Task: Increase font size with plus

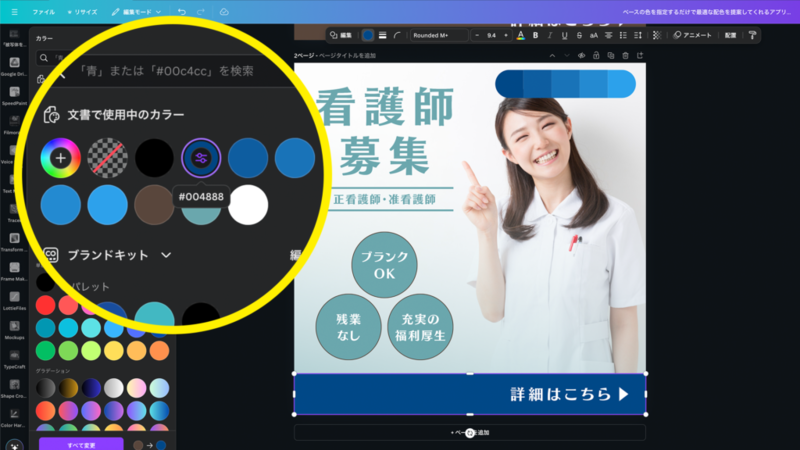Action: click(x=506, y=35)
